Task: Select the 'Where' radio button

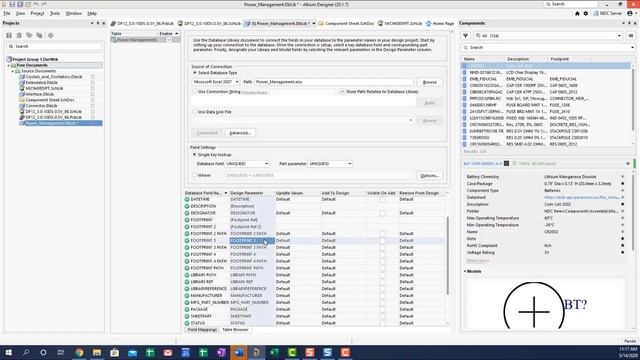Action: 195,175
